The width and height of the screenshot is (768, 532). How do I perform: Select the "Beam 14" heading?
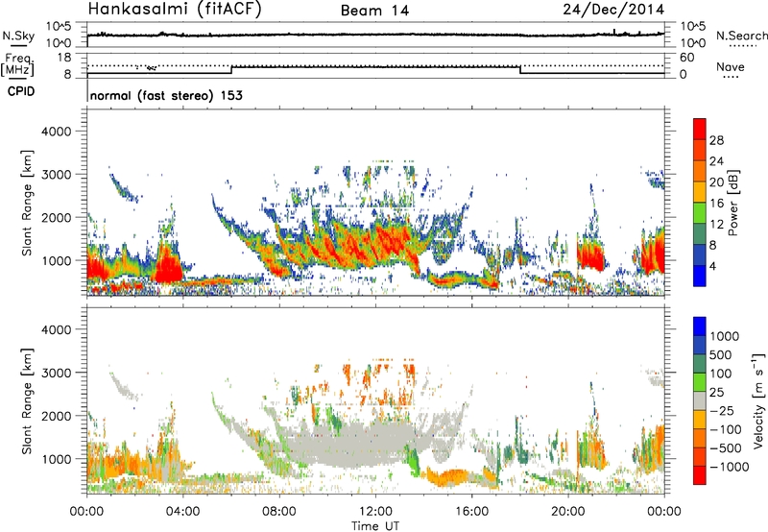[374, 11]
